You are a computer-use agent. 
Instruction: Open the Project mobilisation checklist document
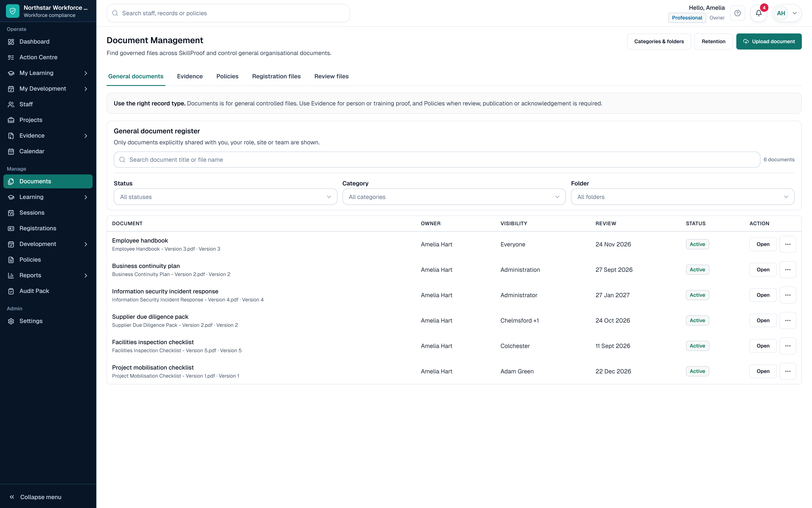[763, 371]
